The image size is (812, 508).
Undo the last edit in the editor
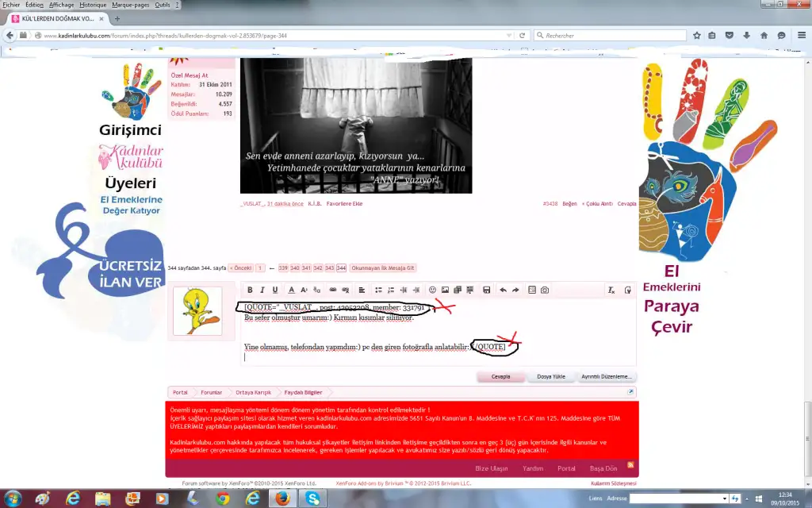[503, 291]
